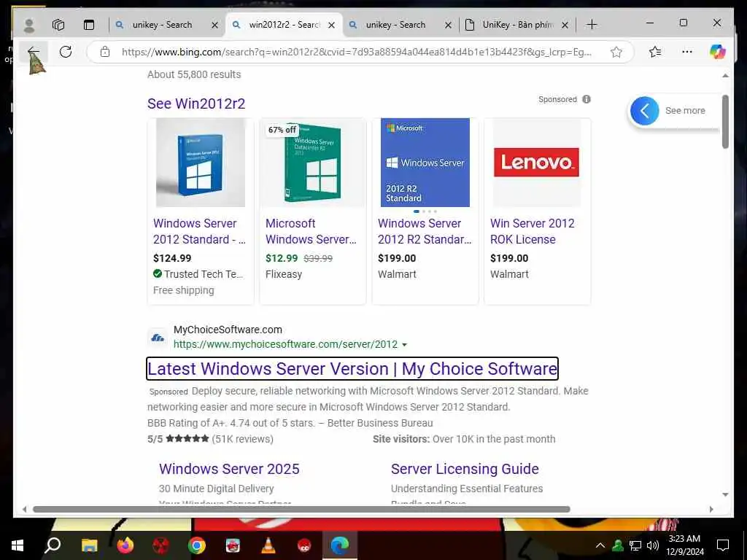Open Server Licensing Guide sitelink
The image size is (747, 560).
465,469
